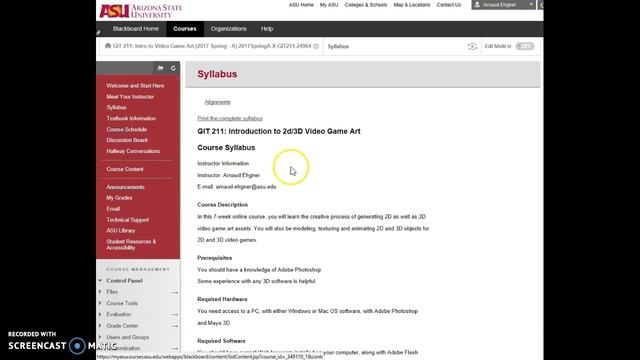
Task: Click the arrow icon beside Grade Center
Action: (175, 326)
